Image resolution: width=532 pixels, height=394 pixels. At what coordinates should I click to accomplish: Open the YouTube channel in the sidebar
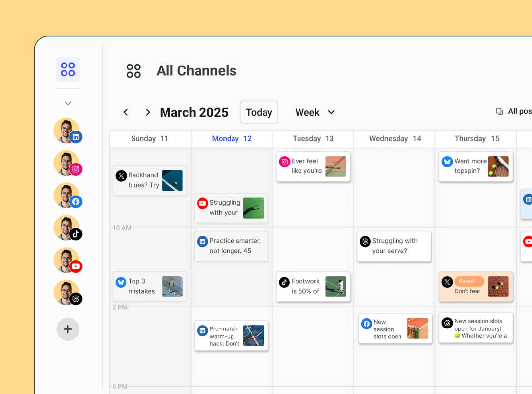click(x=67, y=261)
